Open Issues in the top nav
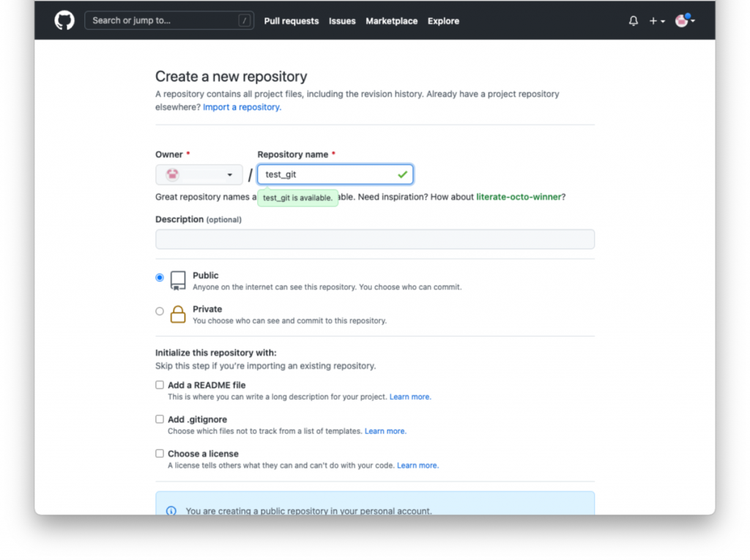This screenshot has width=750, height=560. coord(342,21)
